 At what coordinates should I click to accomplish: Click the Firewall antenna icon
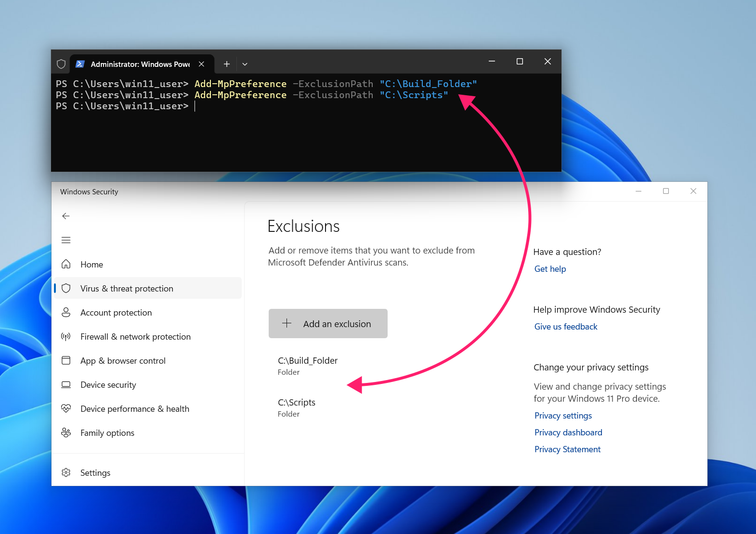click(x=66, y=336)
